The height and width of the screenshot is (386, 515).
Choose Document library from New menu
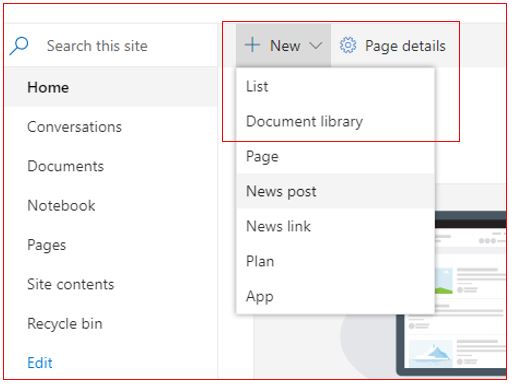(335, 121)
